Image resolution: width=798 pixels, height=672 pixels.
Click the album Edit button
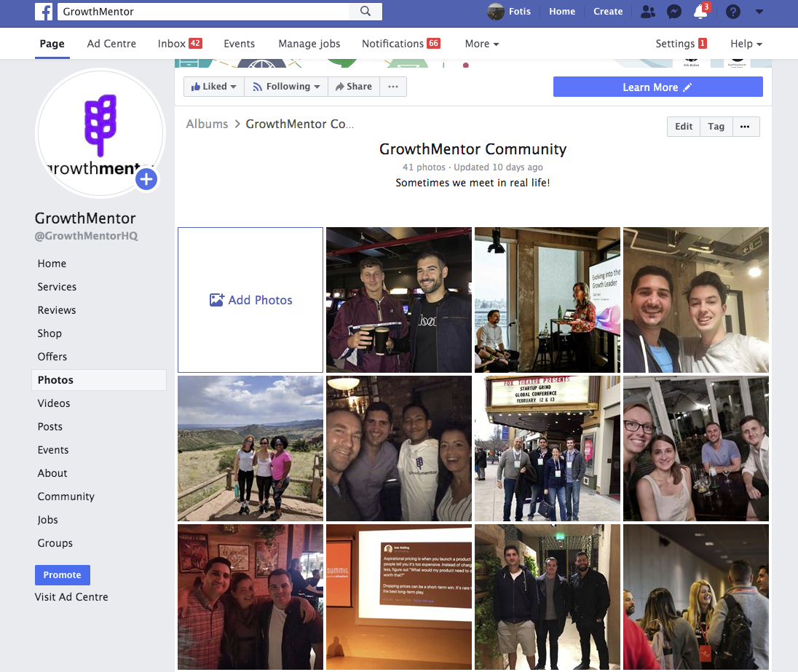(684, 126)
